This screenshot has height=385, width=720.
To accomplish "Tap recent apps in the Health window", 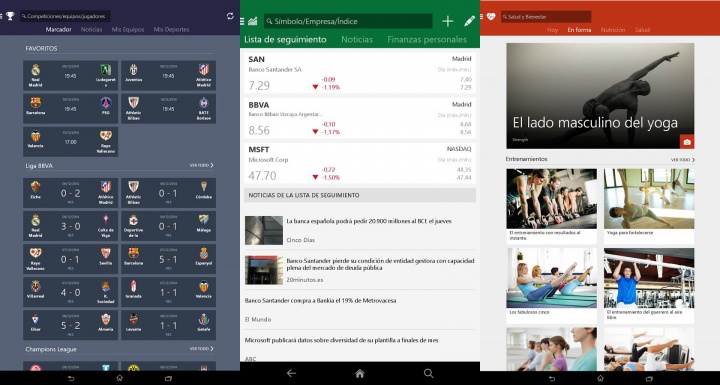I will tap(649, 379).
